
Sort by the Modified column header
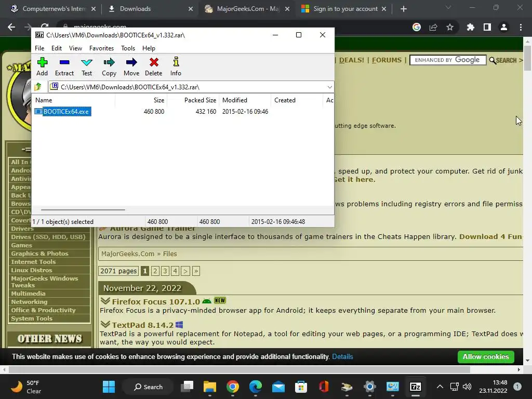(x=245, y=100)
